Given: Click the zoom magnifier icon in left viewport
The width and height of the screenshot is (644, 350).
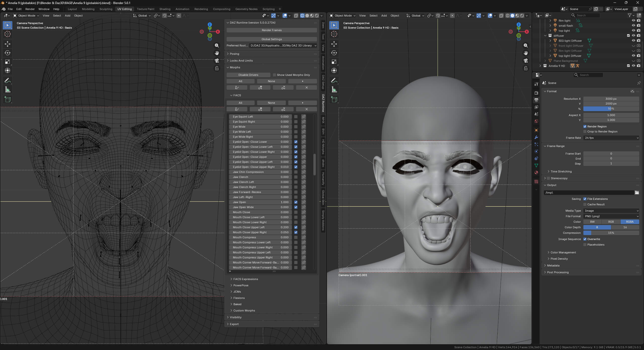Looking at the screenshot, I should tap(217, 46).
